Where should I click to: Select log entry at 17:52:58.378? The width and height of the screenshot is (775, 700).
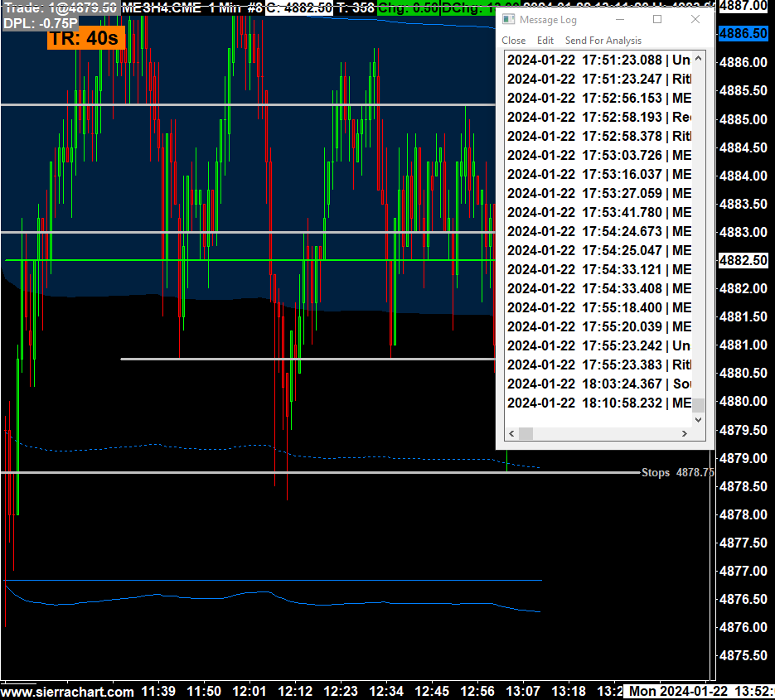tap(598, 136)
